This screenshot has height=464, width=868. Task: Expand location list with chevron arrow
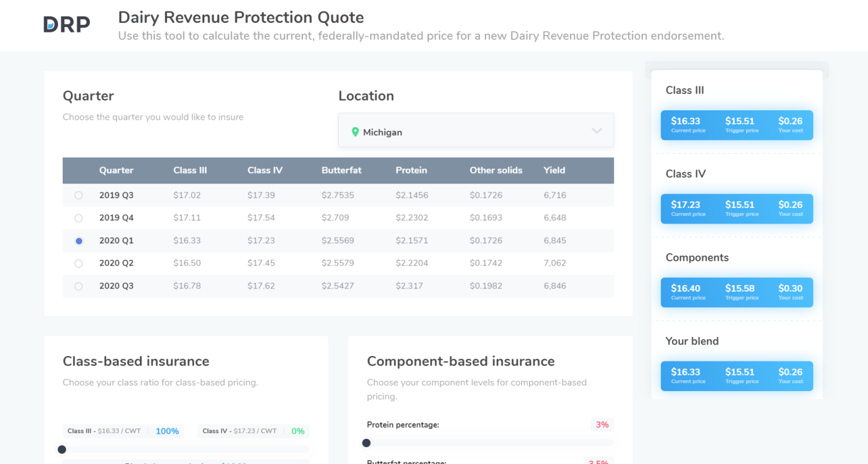click(597, 131)
